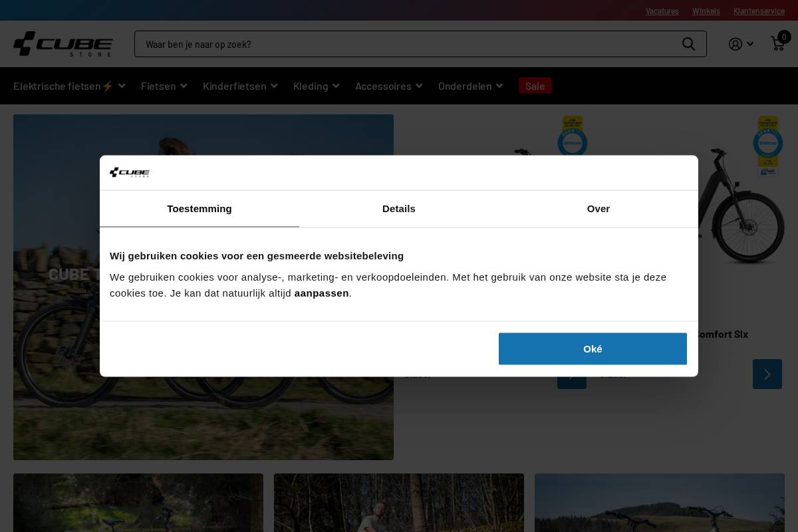Image resolution: width=798 pixels, height=532 pixels.
Task: Open the shopping cart icon
Action: 777,44
